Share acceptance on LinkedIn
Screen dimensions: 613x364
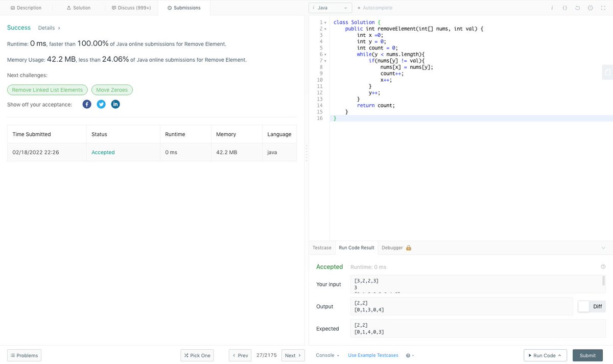pyautogui.click(x=115, y=104)
